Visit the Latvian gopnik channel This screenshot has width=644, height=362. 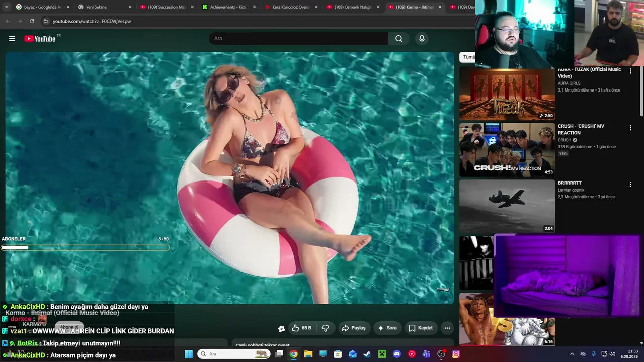click(571, 190)
